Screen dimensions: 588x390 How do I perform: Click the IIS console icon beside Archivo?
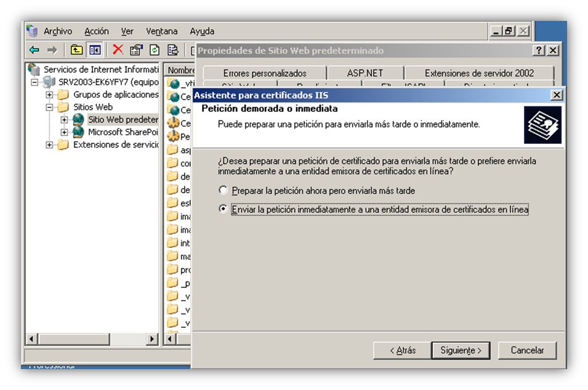(x=32, y=31)
